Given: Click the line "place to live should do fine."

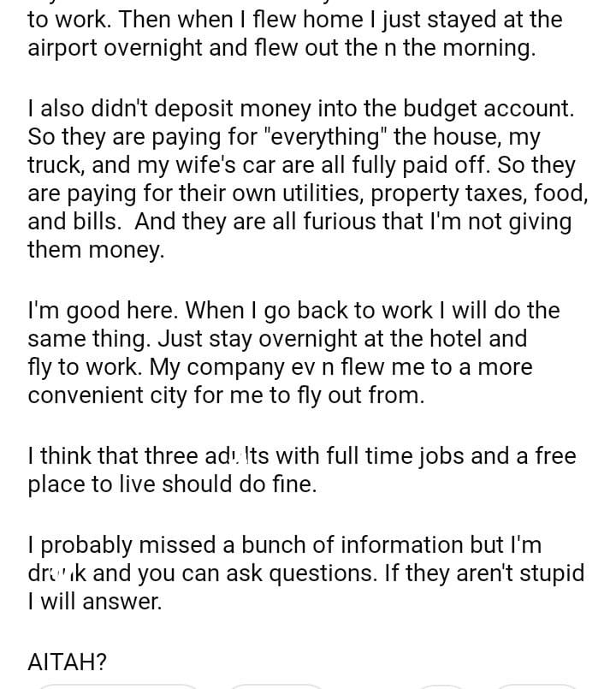Looking at the screenshot, I should coord(172,484).
